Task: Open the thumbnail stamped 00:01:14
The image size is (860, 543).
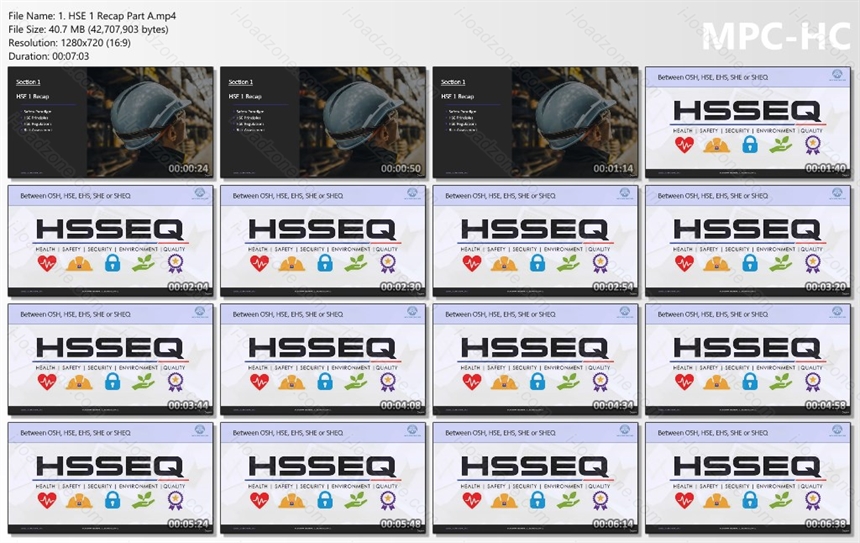Action: pos(535,122)
